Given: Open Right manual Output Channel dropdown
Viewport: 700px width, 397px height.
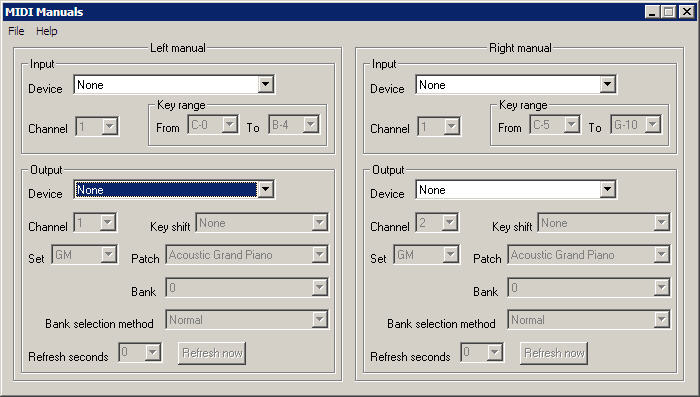Looking at the screenshot, I should click(438, 222).
